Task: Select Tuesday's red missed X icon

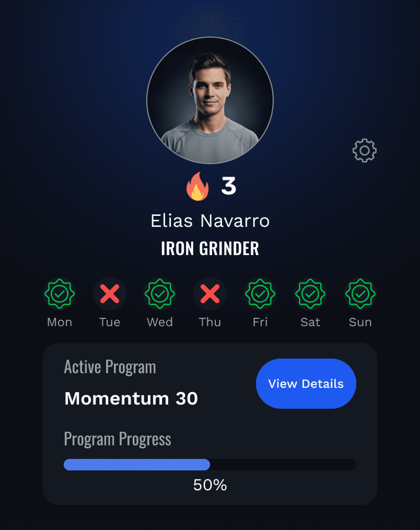Action: (110, 294)
